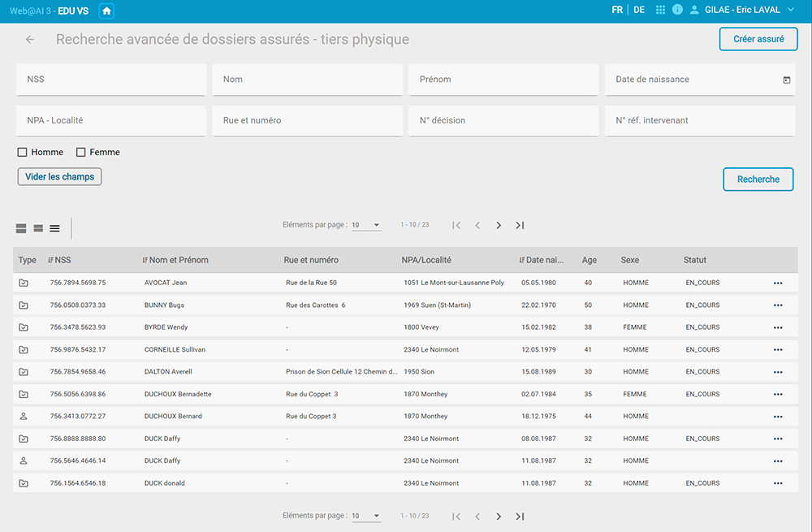Open the app grid waffle icon

tap(659, 11)
